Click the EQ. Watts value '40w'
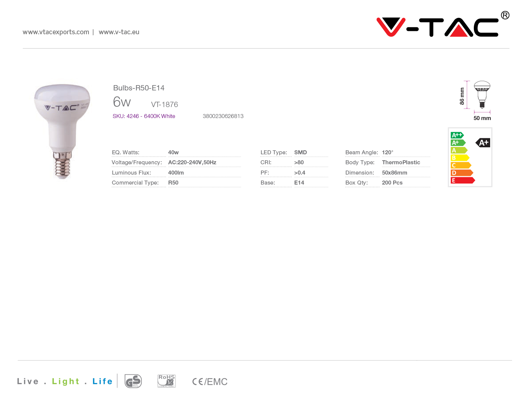Viewport: 532px width, 399px height. 173,152
